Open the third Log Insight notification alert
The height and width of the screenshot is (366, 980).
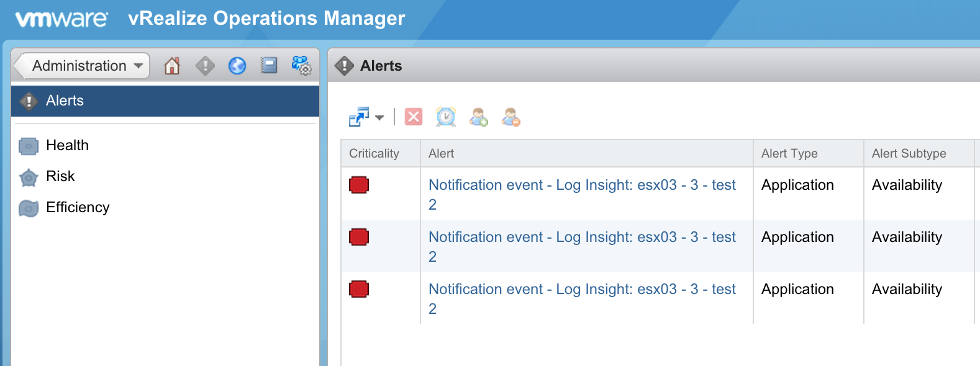click(x=581, y=289)
